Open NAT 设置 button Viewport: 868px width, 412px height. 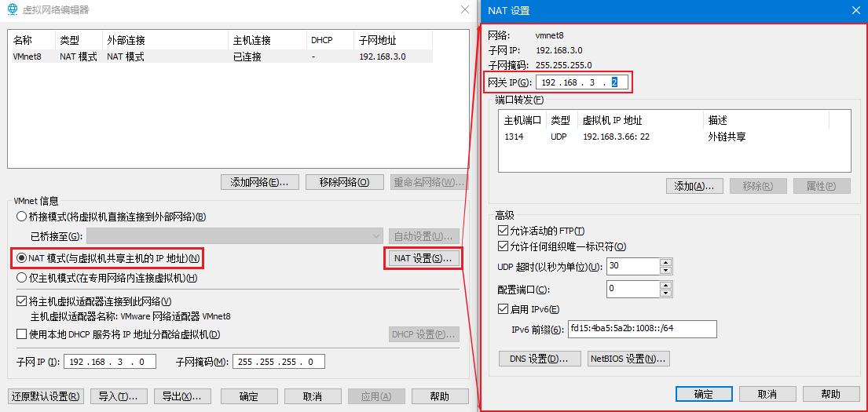423,258
